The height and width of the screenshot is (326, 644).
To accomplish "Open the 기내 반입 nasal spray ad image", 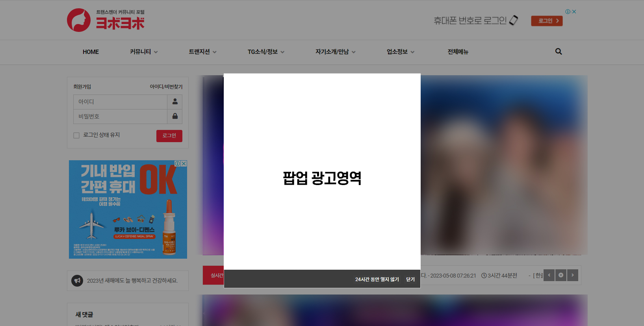I will (128, 209).
